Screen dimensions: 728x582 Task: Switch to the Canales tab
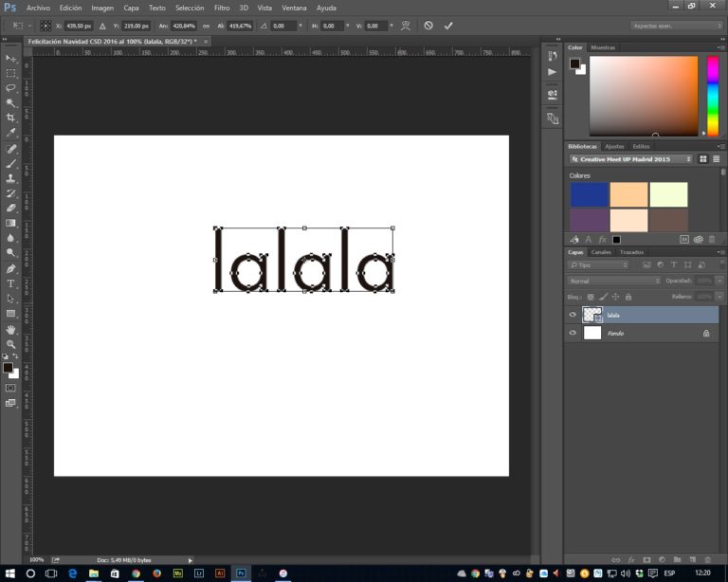click(601, 252)
